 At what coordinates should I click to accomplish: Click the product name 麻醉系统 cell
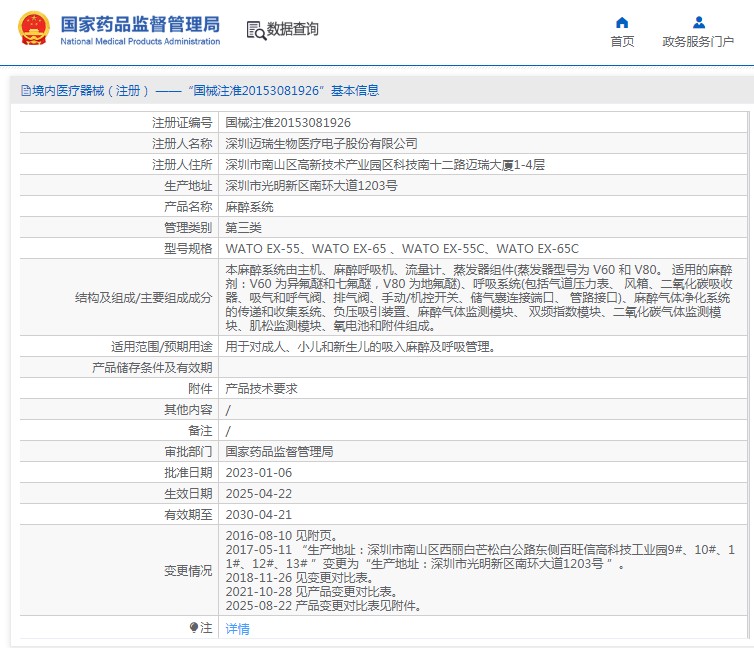pos(248,207)
